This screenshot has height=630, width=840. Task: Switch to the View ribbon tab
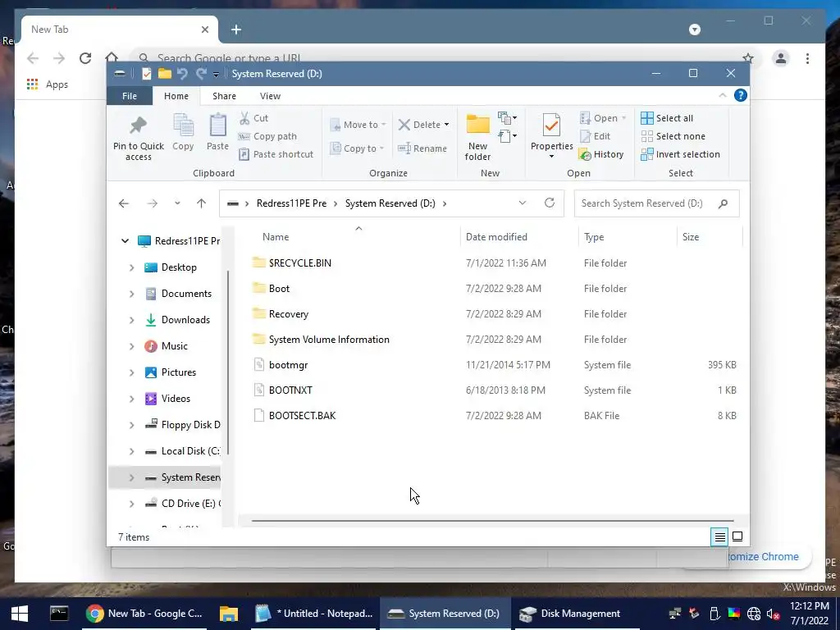click(270, 96)
